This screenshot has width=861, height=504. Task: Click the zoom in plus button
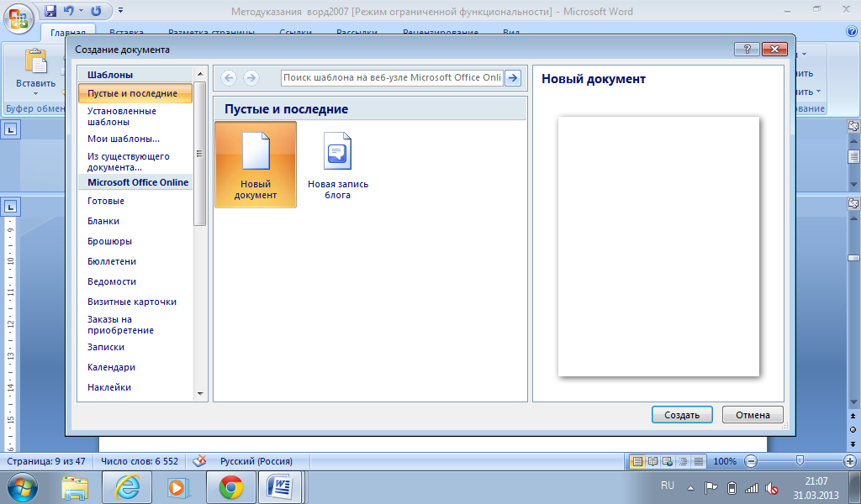(x=850, y=461)
